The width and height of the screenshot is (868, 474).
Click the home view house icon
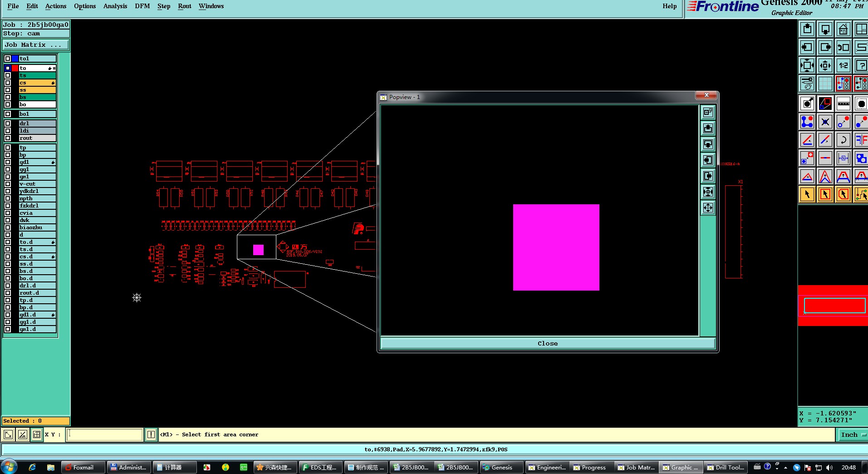tap(843, 30)
